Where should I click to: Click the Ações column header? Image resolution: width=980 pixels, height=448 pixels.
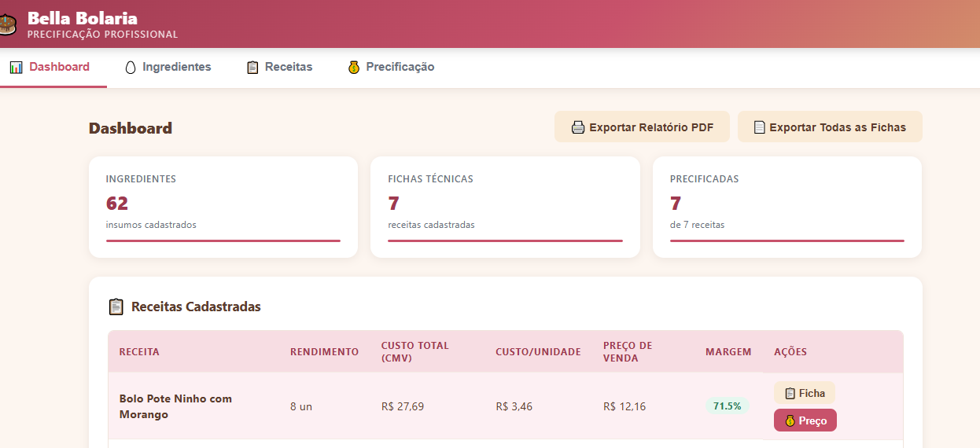pos(790,352)
